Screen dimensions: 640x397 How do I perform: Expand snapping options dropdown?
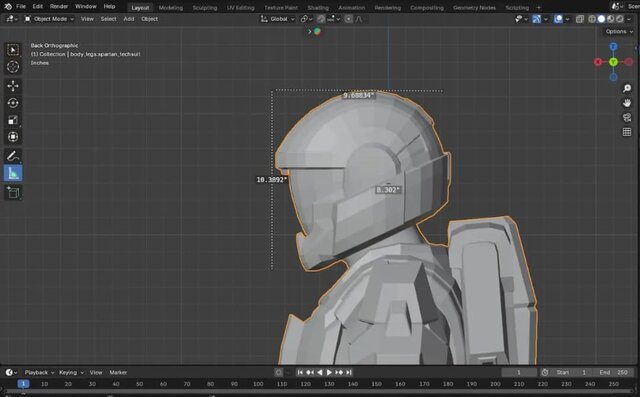coord(334,19)
